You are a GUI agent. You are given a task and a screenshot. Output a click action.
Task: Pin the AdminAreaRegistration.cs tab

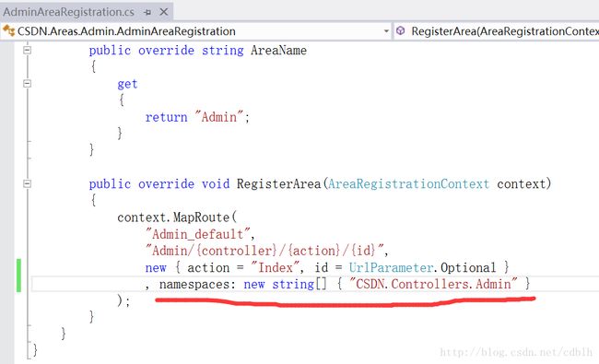pos(147,12)
